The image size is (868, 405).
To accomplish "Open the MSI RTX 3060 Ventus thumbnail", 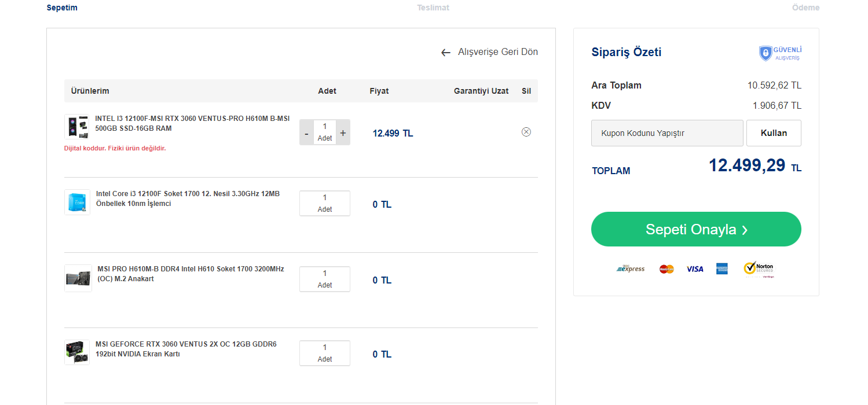I will tap(77, 352).
